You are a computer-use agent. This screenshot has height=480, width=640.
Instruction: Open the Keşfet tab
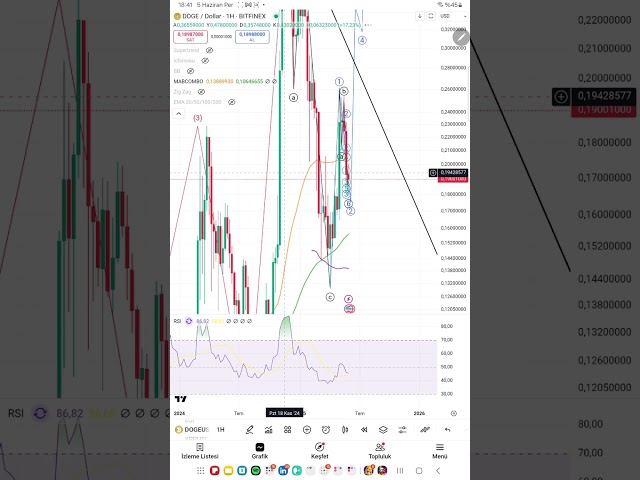pyautogui.click(x=320, y=451)
